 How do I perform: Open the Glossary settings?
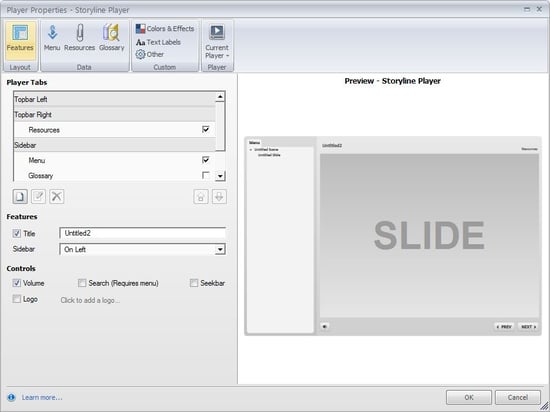112,38
